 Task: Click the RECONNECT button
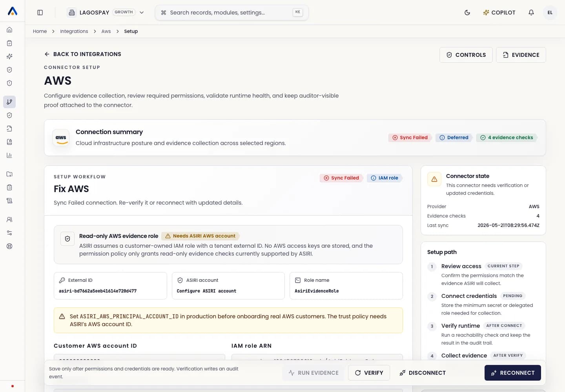tap(513, 373)
